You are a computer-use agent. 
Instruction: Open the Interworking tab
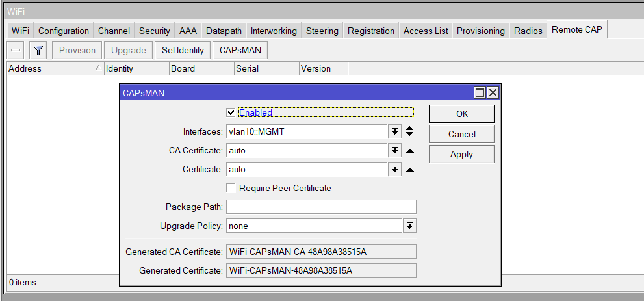pyautogui.click(x=274, y=31)
